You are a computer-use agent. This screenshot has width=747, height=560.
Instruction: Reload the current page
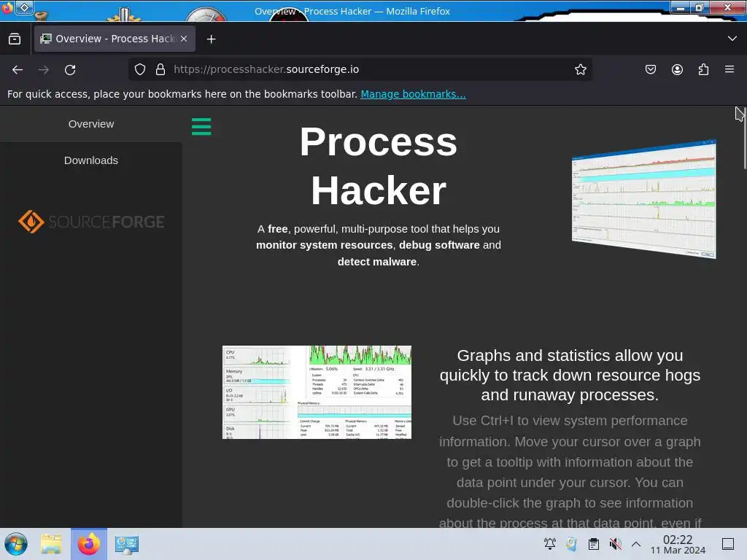(x=70, y=69)
